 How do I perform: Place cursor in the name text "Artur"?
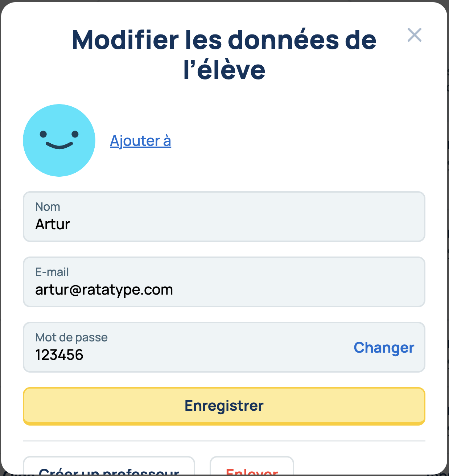(53, 225)
